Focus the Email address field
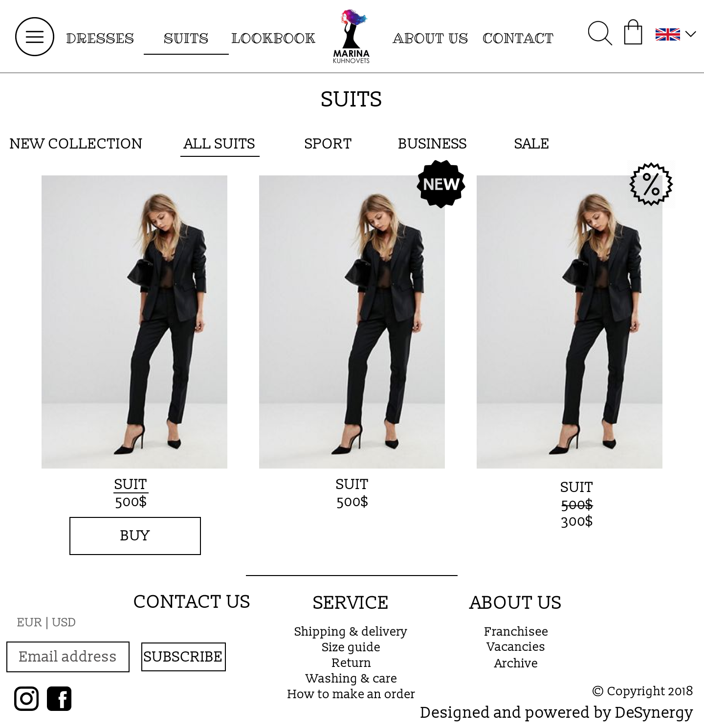 coord(68,657)
